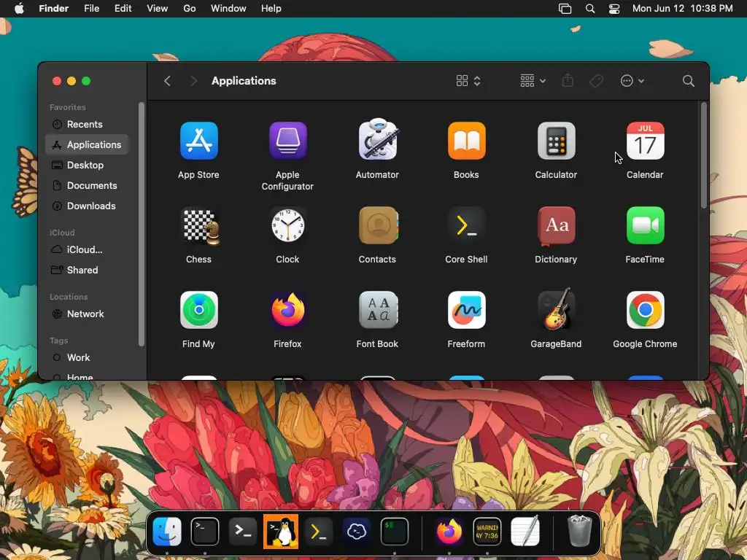Open Finder from the Dock
This screenshot has height=560, width=747.
pos(167,532)
